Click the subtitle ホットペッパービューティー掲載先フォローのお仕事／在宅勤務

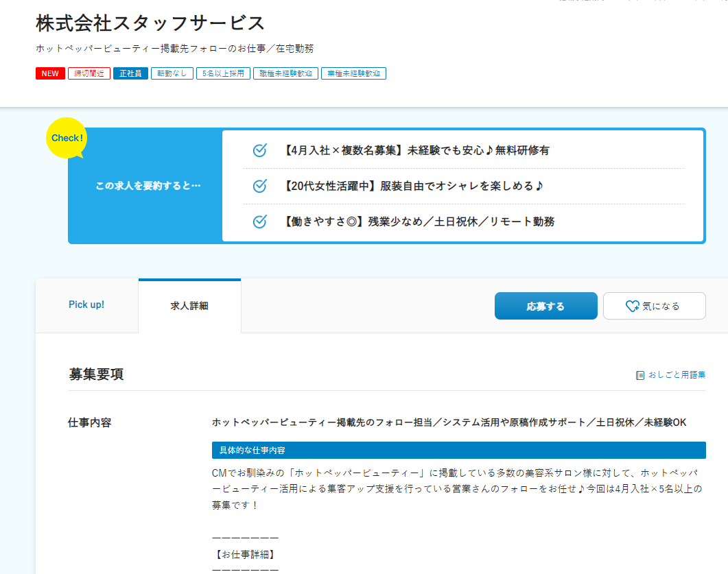(174, 48)
